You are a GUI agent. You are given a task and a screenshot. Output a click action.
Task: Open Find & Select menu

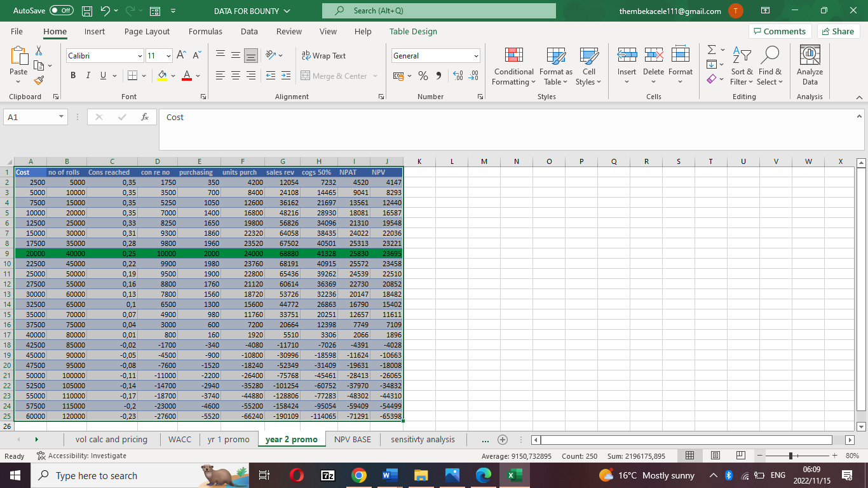(x=770, y=66)
